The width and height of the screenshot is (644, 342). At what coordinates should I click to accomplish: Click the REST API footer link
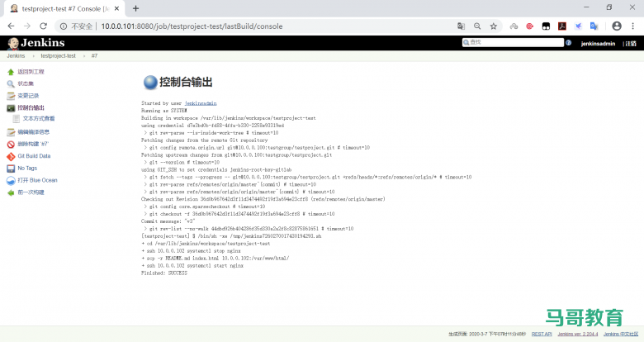tap(542, 335)
